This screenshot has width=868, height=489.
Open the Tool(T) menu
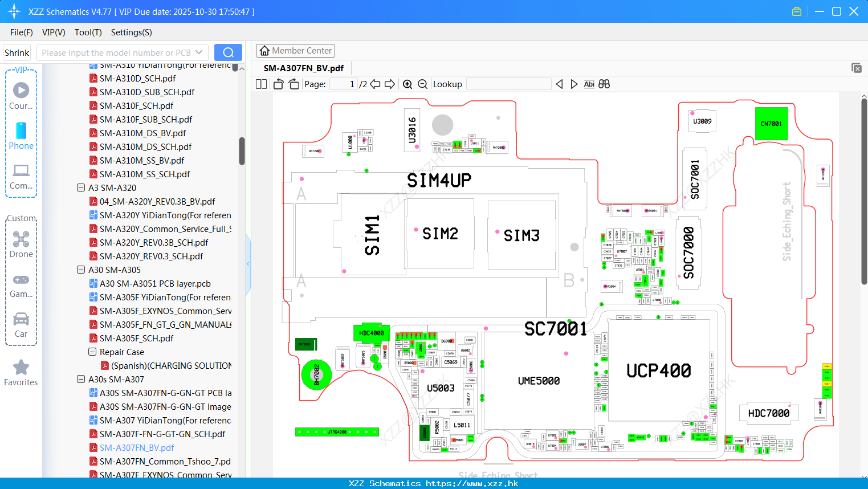click(x=88, y=32)
